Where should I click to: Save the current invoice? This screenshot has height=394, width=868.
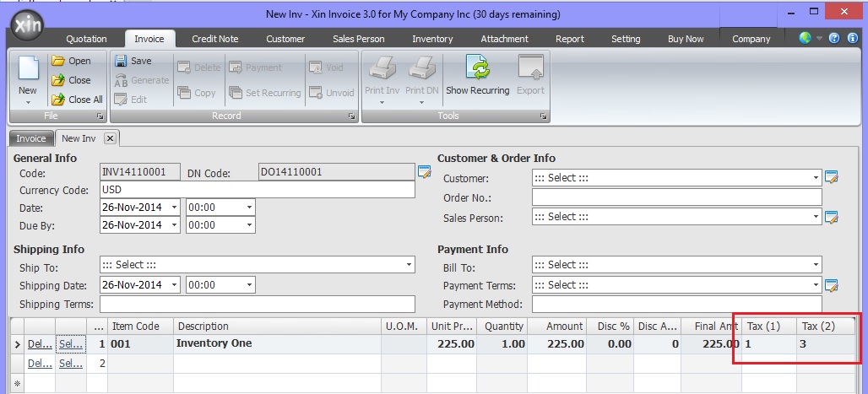click(133, 61)
